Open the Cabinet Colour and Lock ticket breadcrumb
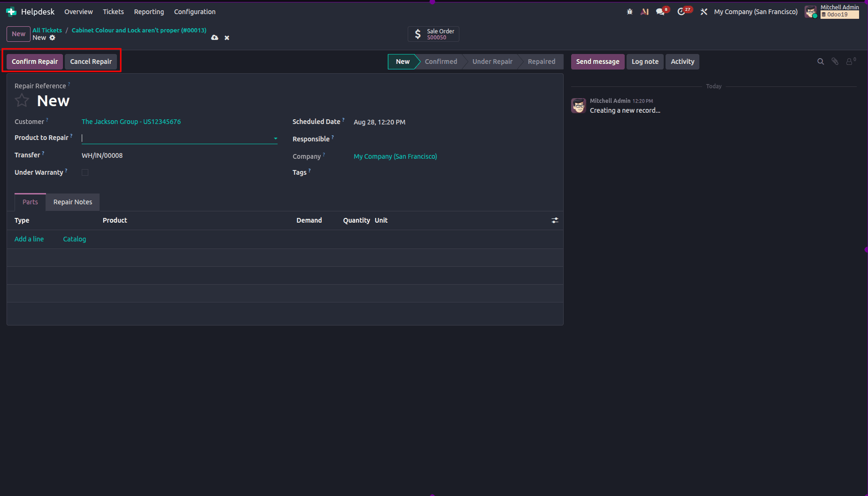Screen dimensions: 868x496 coord(139,30)
